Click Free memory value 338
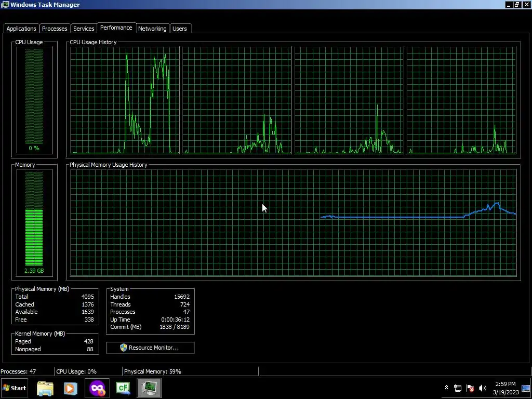Viewport: 532px width, 399px height. click(89, 320)
